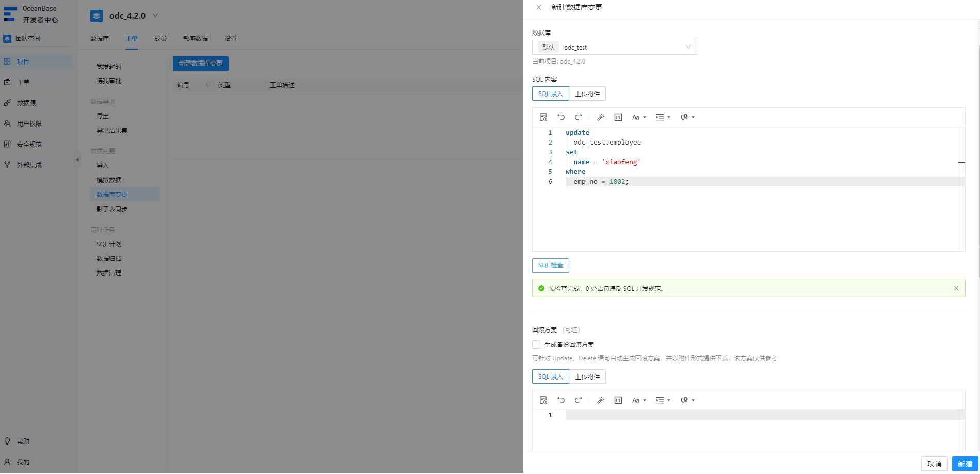This screenshot has height=474, width=980.
Task: Click undo icon in SQL content editor
Action: click(561, 117)
